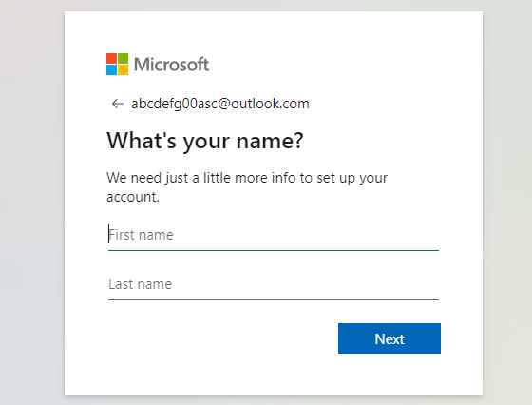Click the red square of the Microsoft logo
Screen dimensions: 532x405
click(112, 58)
